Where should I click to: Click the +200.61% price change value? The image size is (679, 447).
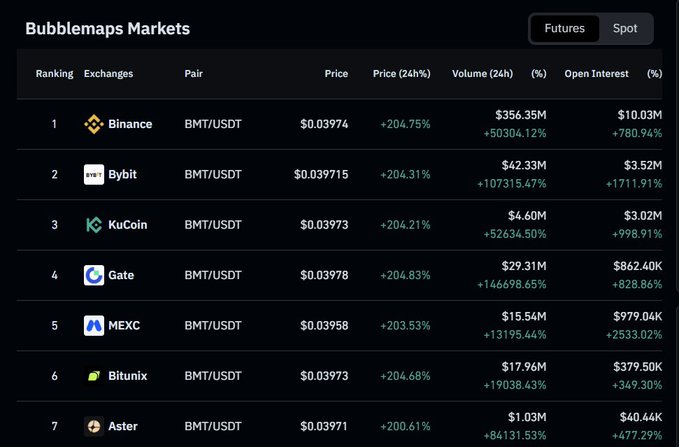[405, 426]
